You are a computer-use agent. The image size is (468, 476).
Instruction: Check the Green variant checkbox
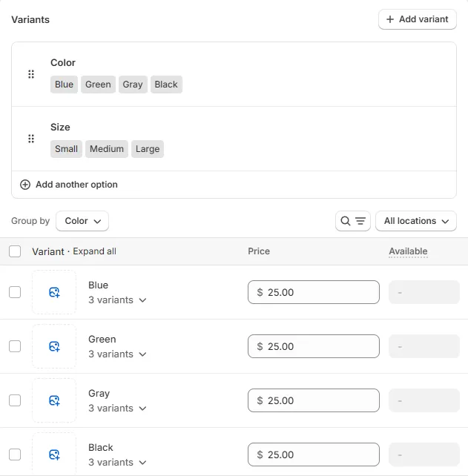tap(15, 346)
